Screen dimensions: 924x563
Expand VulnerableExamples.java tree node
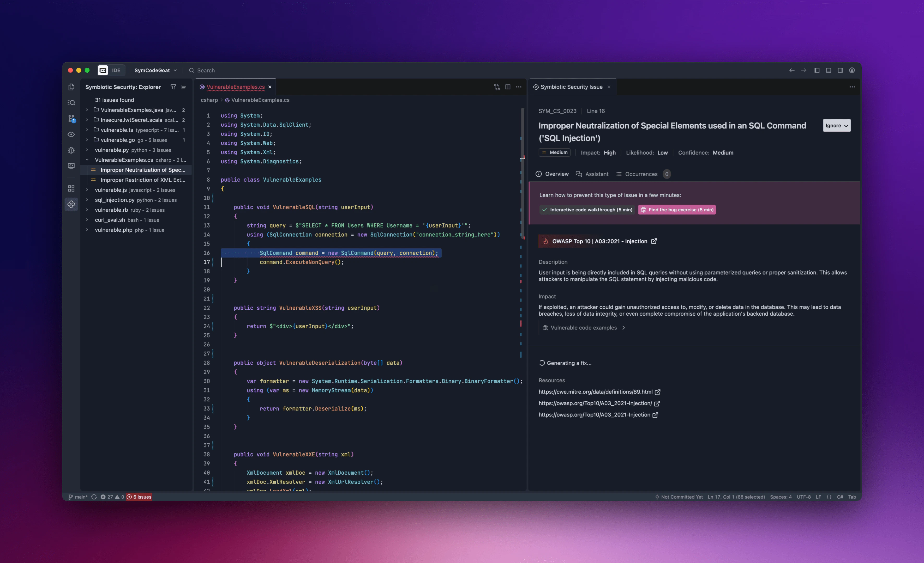pyautogui.click(x=87, y=110)
